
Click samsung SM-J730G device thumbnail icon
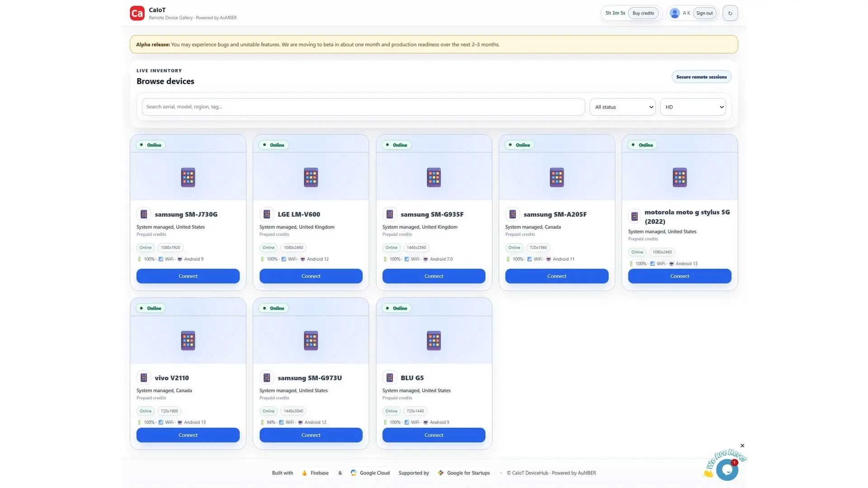[188, 178]
